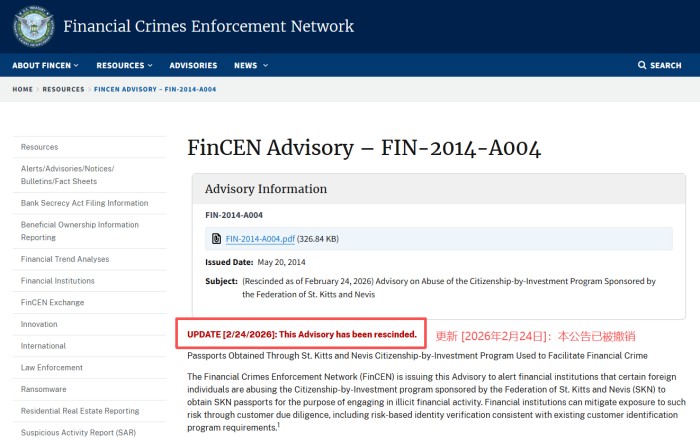
Task: Select FinCEN Exchange in sidebar
Action: (x=53, y=302)
